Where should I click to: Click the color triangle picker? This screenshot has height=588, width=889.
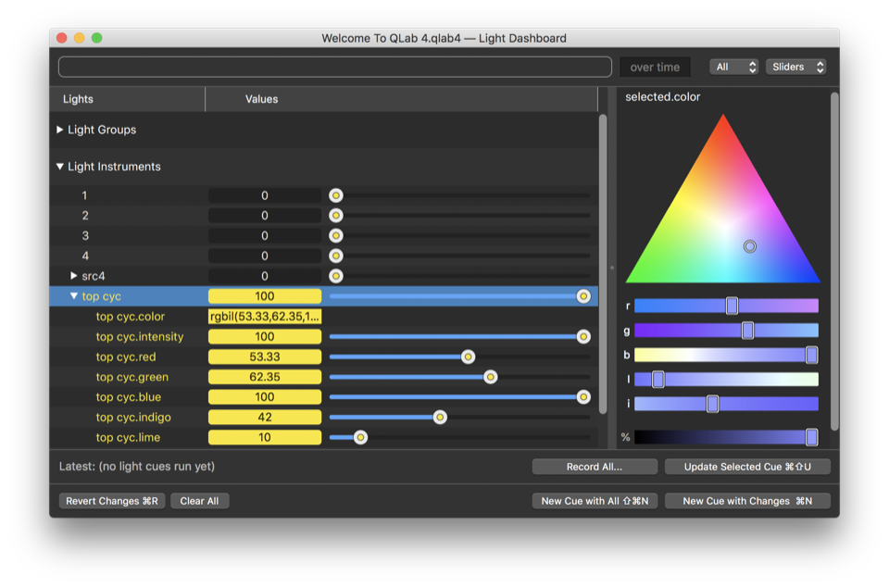tap(723, 213)
